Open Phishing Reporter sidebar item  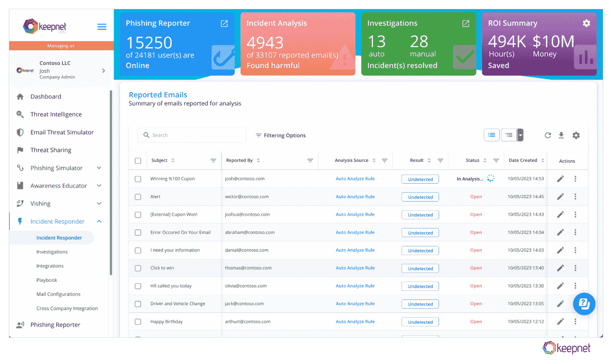pyautogui.click(x=55, y=325)
